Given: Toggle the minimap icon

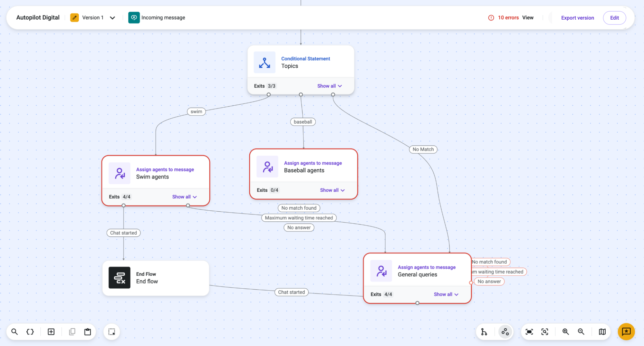Looking at the screenshot, I should (602, 332).
